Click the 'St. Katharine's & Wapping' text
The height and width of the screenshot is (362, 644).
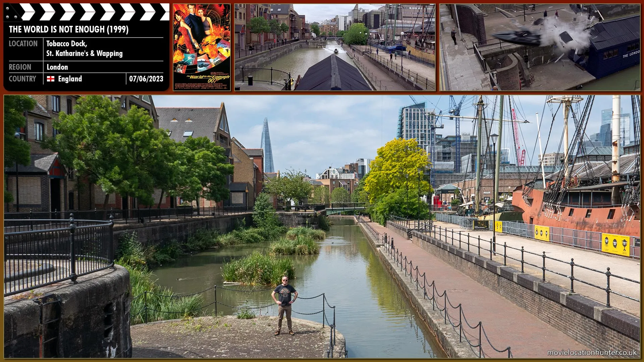pyautogui.click(x=85, y=53)
